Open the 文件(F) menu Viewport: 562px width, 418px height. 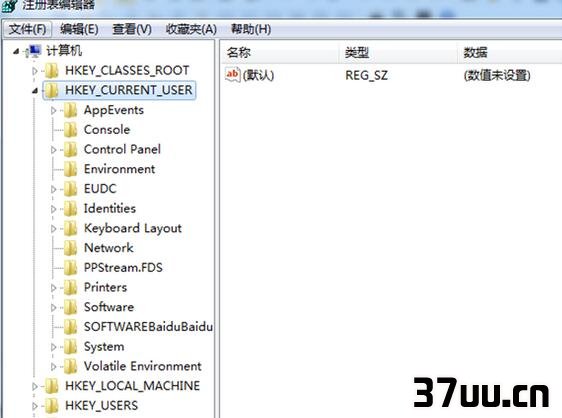(28, 29)
